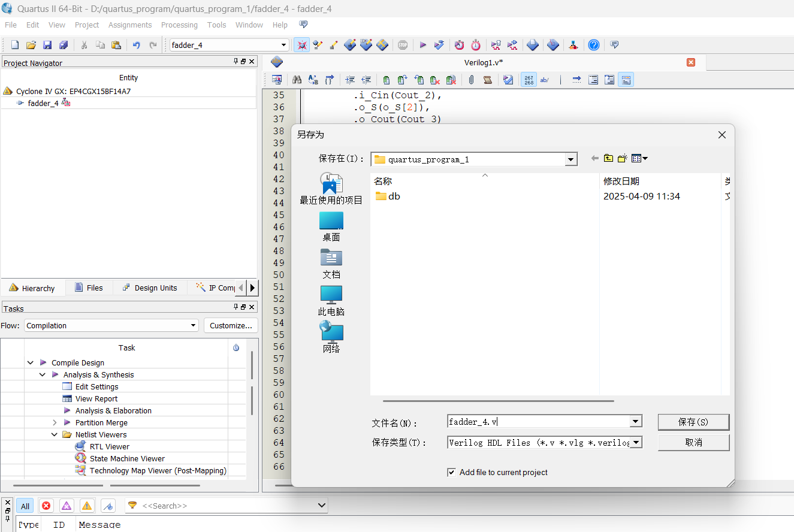
Task: Open the File menu
Action: coord(11,25)
